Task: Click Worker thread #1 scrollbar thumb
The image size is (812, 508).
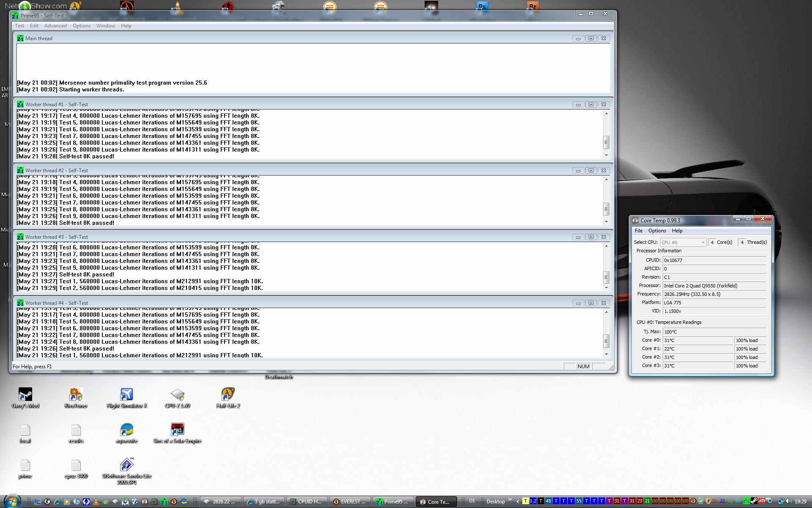Action: (606, 142)
